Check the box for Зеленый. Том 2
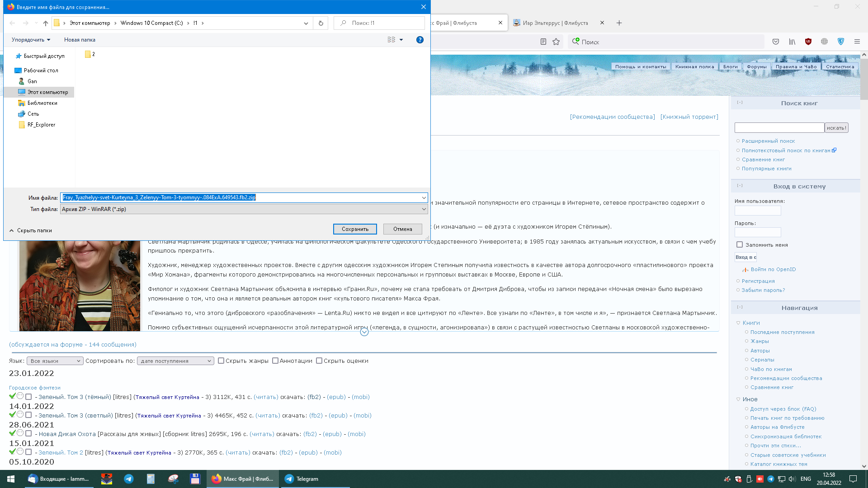868x488 pixels. pos(28,452)
